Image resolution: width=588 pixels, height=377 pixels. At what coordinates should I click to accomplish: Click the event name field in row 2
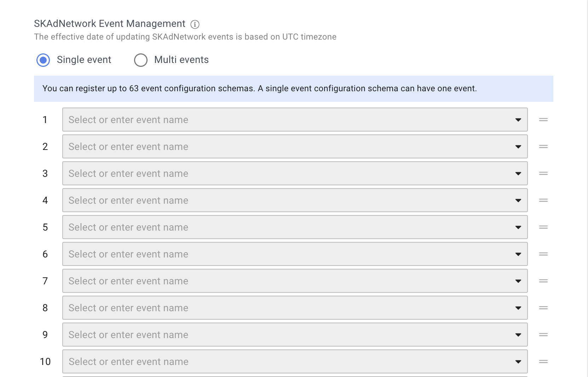tap(295, 146)
